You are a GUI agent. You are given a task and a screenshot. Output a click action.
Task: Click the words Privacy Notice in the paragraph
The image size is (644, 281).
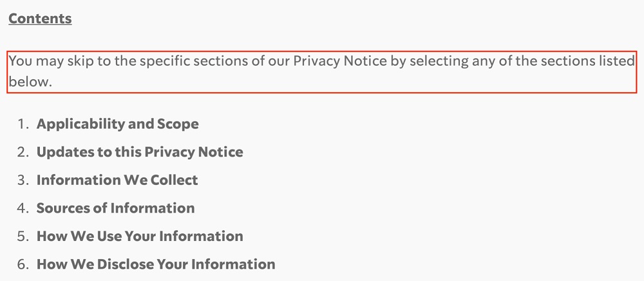click(340, 62)
